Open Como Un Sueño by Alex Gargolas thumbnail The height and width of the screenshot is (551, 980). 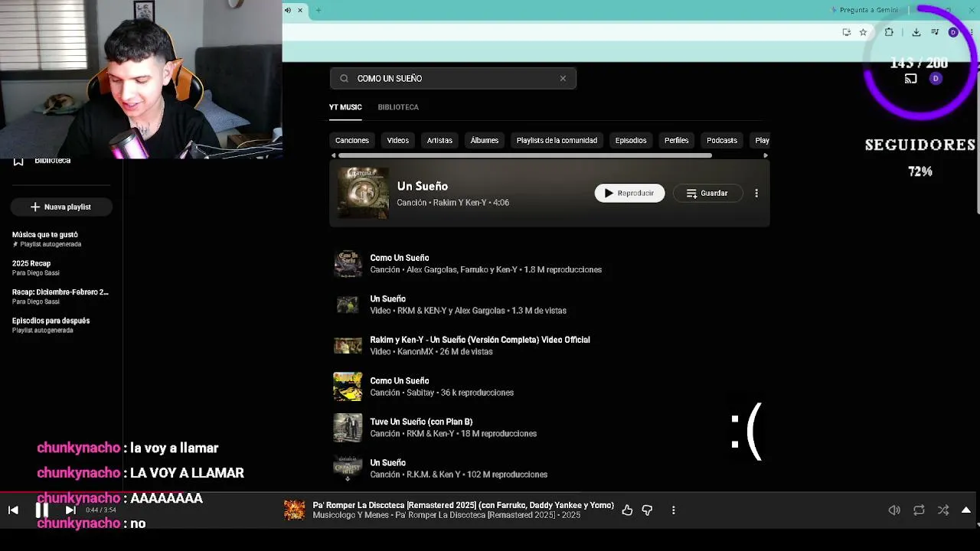[x=348, y=263]
